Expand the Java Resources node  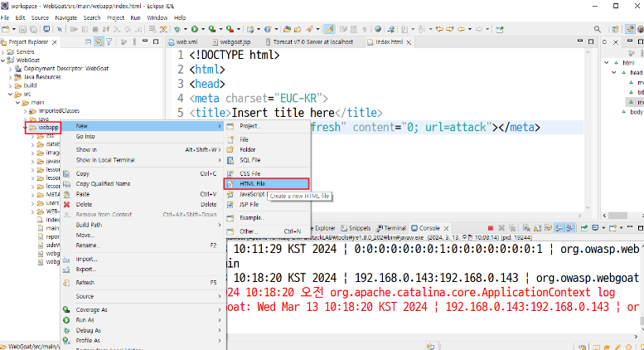pyautogui.click(x=11, y=77)
